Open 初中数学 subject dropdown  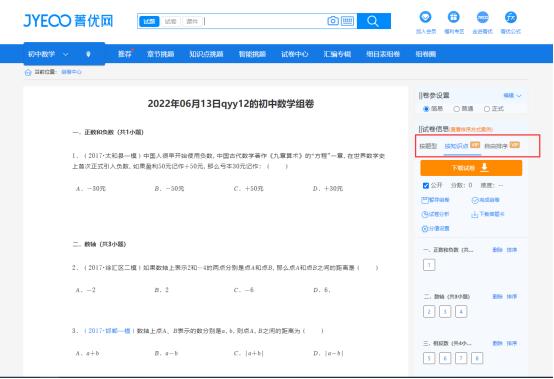48,54
